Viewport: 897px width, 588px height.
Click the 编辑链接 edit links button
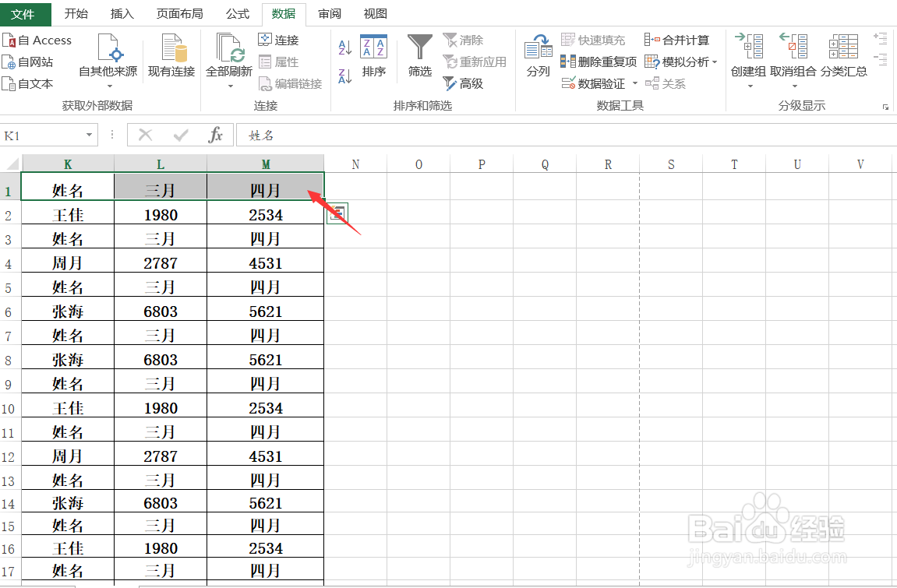(291, 83)
